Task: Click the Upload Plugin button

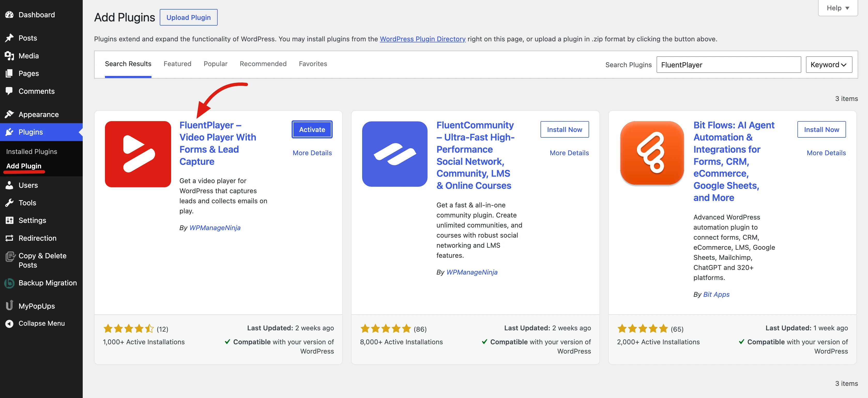Action: [x=189, y=18]
